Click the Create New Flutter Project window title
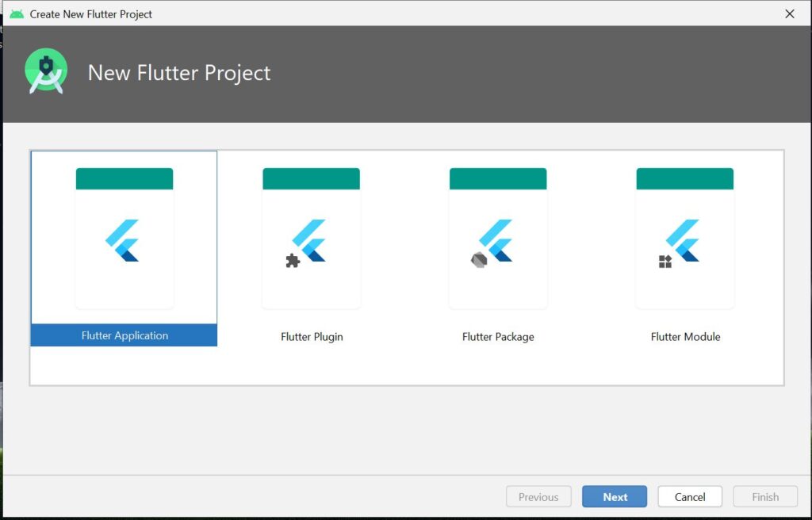Image resolution: width=812 pixels, height=520 pixels. tap(90, 14)
